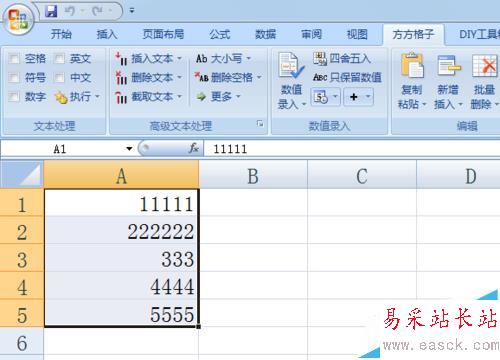Click the 执行 hand icon

61,97
